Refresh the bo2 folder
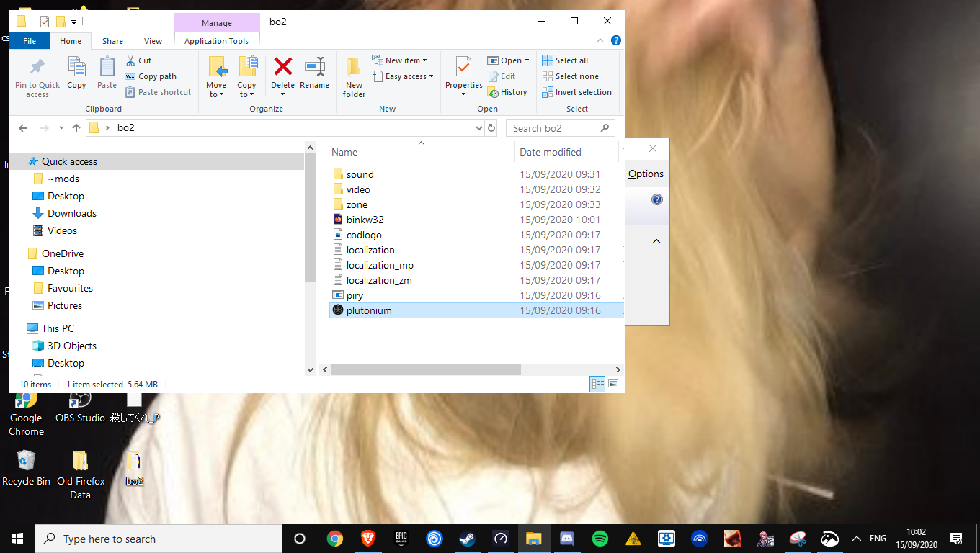This screenshot has width=980, height=553. 491,128
